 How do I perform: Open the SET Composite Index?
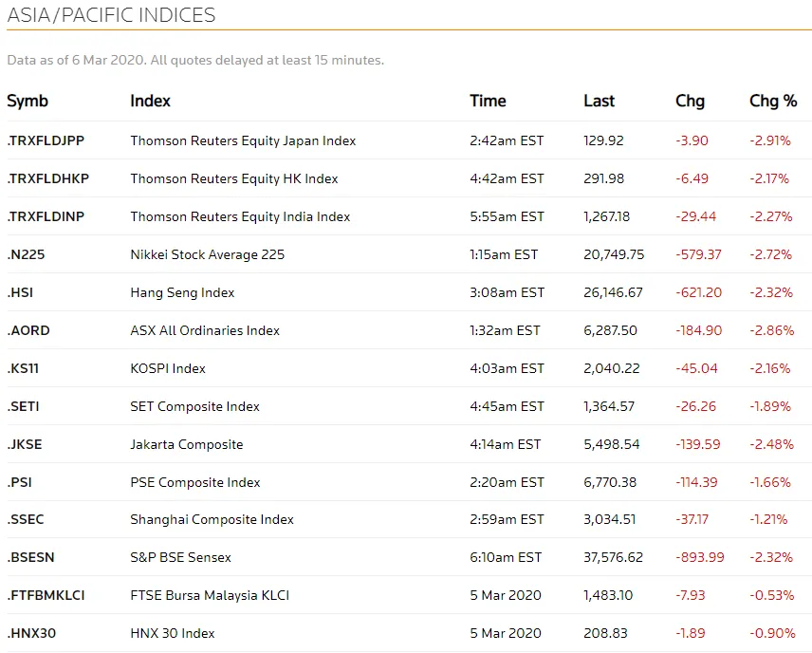tap(194, 406)
